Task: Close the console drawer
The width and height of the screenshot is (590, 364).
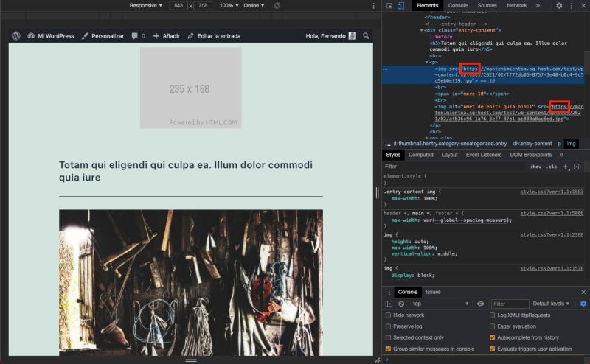Action: [x=583, y=293]
